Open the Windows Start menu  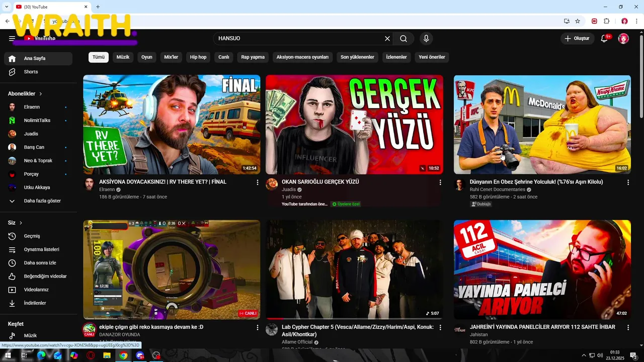(8, 355)
